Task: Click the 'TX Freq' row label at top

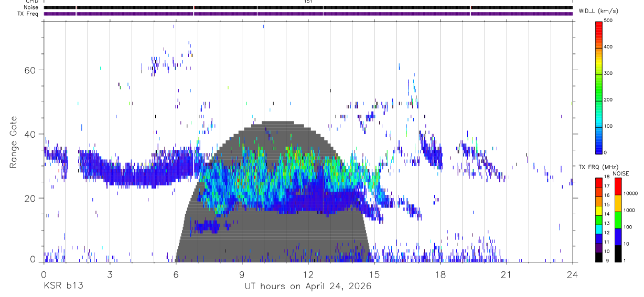Action: [x=28, y=14]
